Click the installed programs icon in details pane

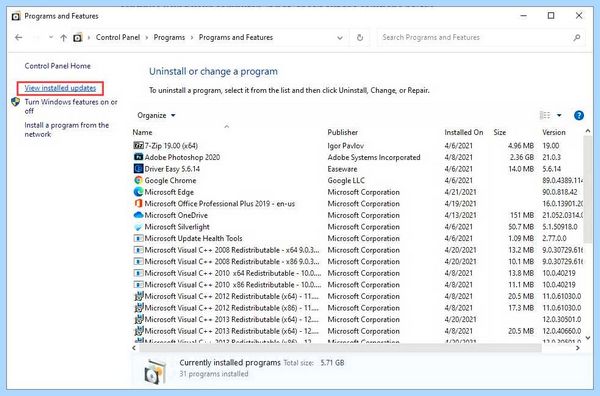pyautogui.click(x=155, y=372)
